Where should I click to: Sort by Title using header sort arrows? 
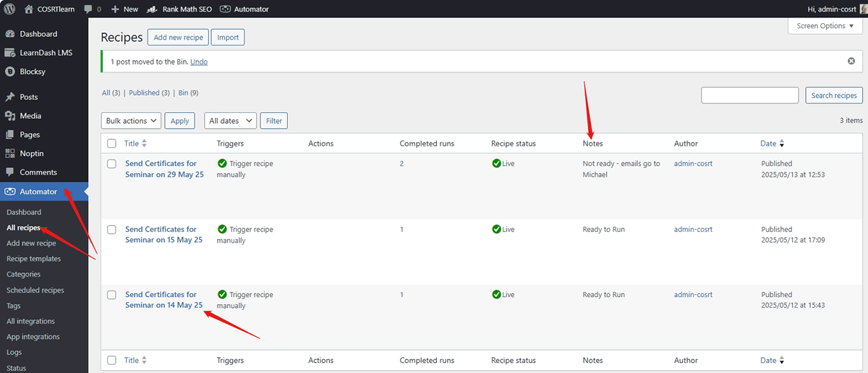click(x=144, y=143)
